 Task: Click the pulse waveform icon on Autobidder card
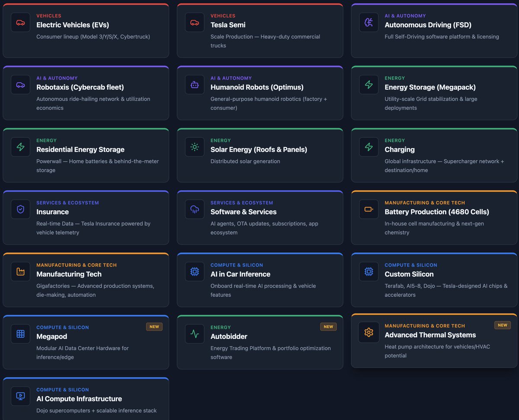[x=195, y=334]
